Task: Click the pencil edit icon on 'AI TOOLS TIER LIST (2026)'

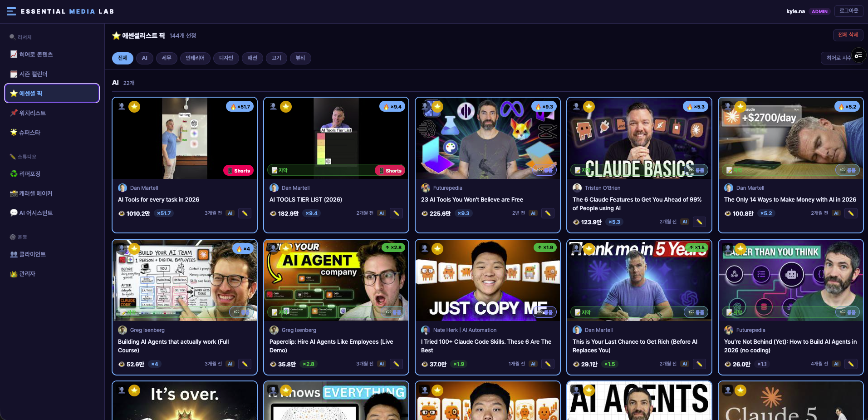Action: click(x=396, y=213)
